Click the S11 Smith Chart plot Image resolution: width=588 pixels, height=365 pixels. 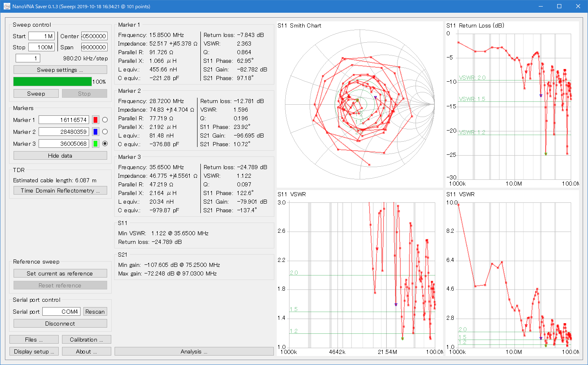(x=360, y=104)
